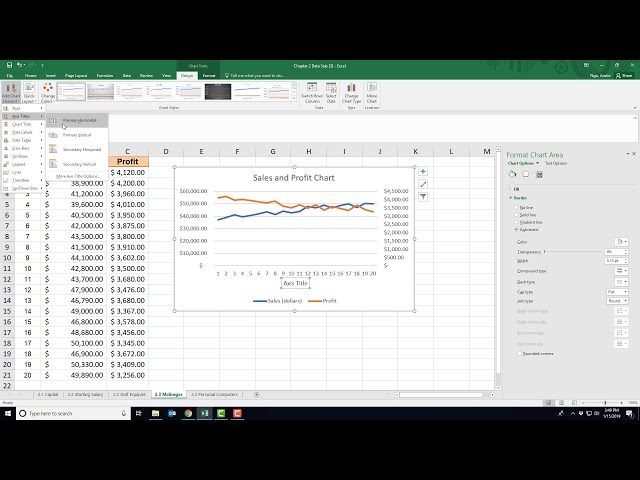
Task: Click the Chart Elements plus button beside chart
Action: point(423,171)
